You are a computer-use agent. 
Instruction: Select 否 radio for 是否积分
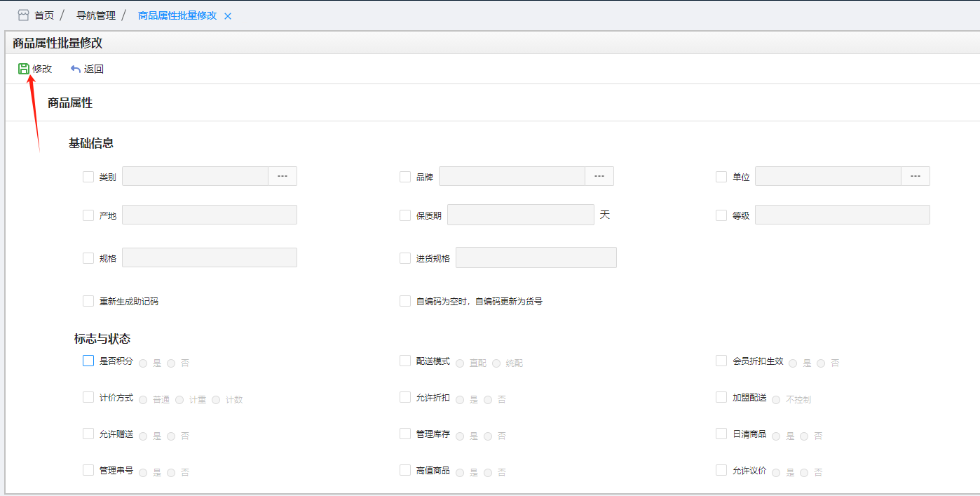click(171, 363)
